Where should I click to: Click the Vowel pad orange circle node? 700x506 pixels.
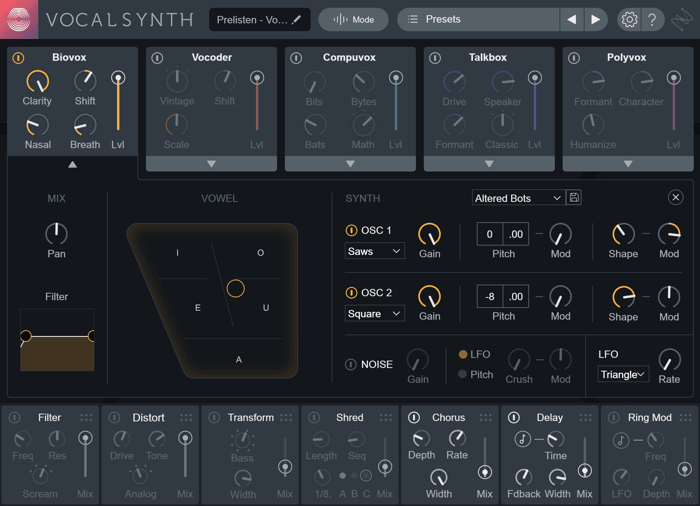click(235, 289)
